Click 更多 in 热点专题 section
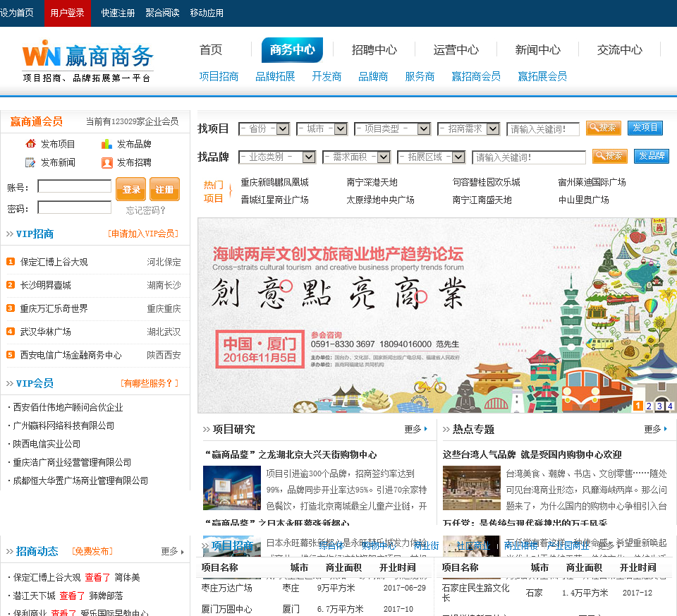The width and height of the screenshot is (677, 616). point(655,429)
